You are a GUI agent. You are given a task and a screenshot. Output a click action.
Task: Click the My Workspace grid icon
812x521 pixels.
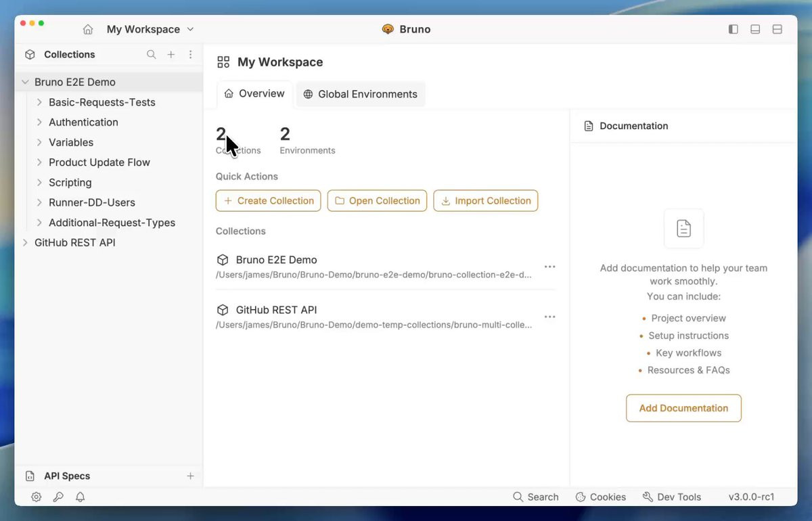pos(223,62)
